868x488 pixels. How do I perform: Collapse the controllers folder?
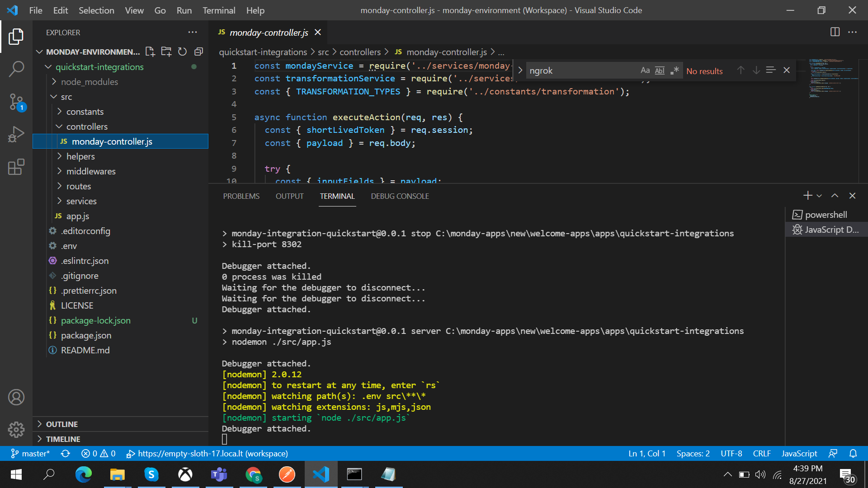87,127
